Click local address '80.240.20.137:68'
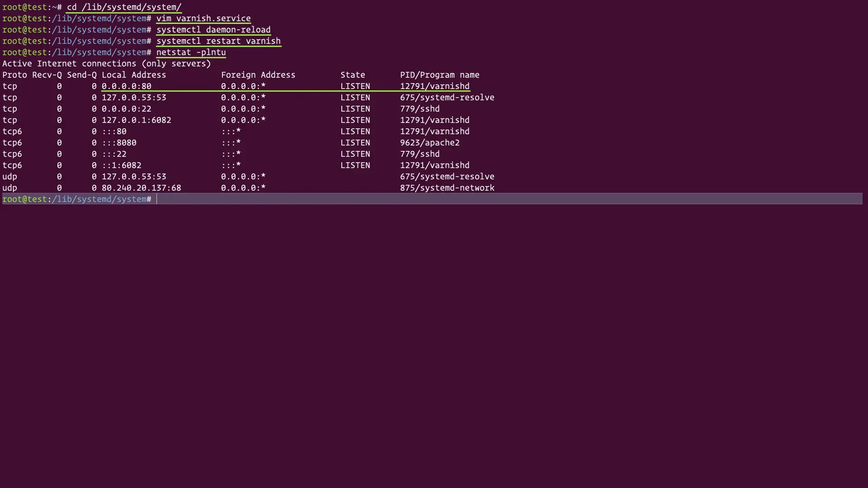 [142, 188]
